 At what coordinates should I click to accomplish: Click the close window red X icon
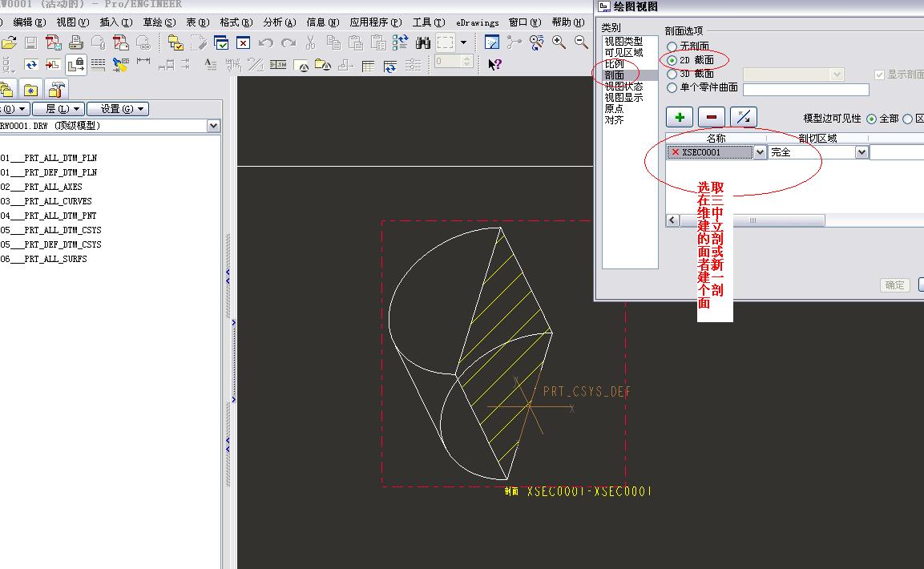tap(243, 42)
